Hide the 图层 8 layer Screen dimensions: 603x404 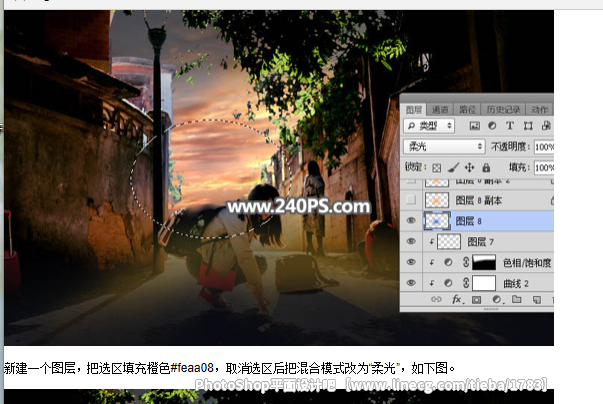pos(411,220)
